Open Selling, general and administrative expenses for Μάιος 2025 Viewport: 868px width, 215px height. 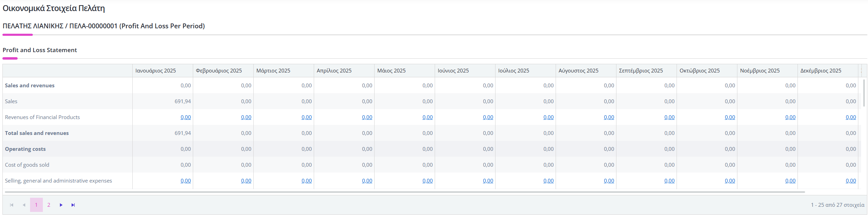pos(427,181)
